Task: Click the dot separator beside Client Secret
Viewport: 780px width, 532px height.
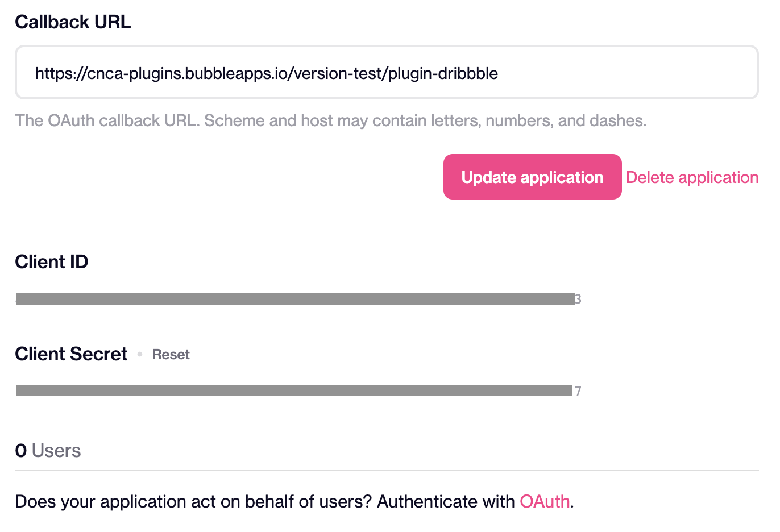Action: pos(140,355)
